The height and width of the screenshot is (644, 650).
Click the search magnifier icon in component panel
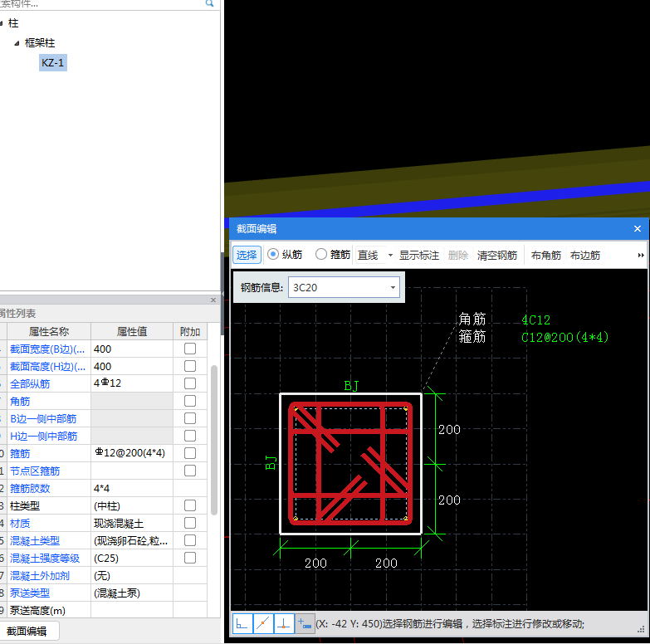(210, 3)
